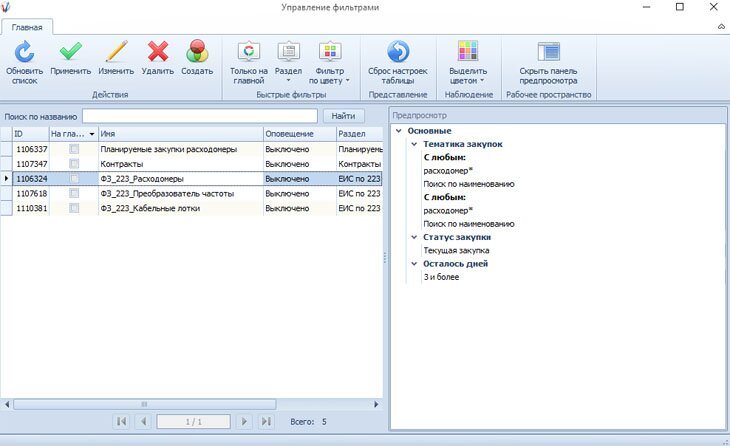Tick На главной checkbox for Планируемые закупки расходомеры
Screen dimensions: 730x446
coord(74,148)
